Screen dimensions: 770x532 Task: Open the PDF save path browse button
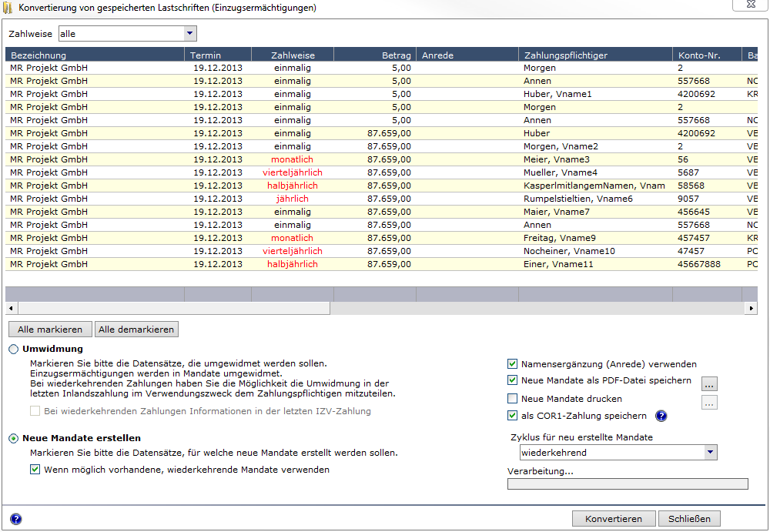pos(709,383)
